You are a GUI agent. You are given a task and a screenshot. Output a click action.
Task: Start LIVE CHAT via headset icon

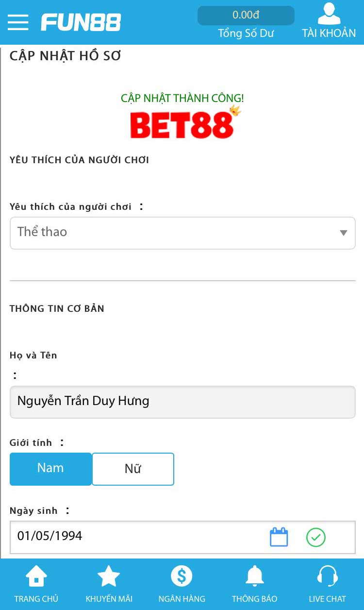pos(327,576)
